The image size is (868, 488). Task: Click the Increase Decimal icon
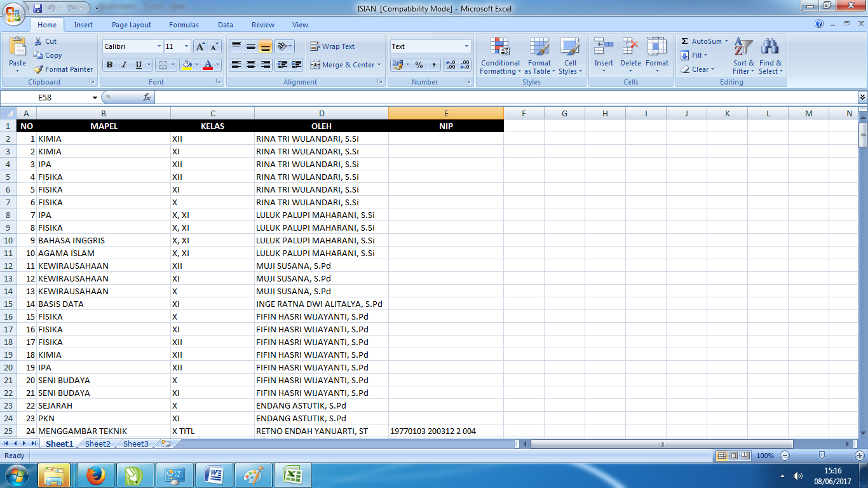point(451,65)
